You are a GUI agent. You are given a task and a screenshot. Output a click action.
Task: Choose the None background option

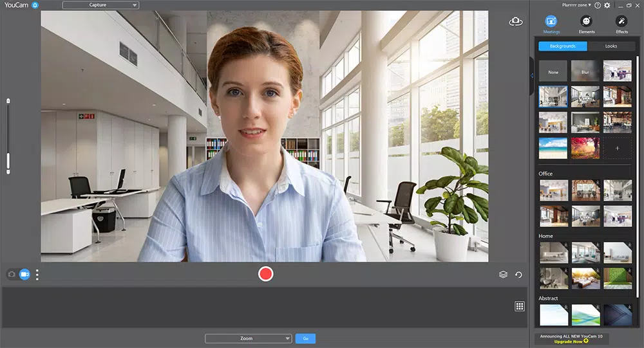553,71
